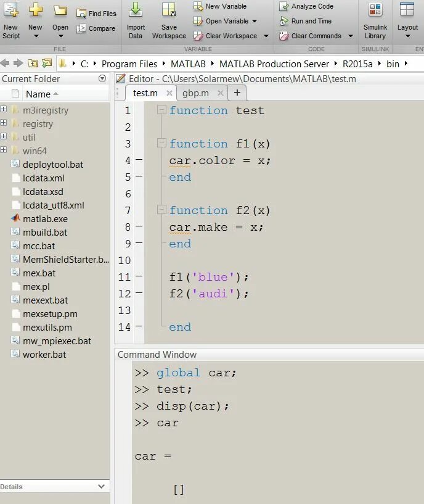Click MATLAB Production Server in path
Viewport: 424px width, 504px height.
pos(274,64)
